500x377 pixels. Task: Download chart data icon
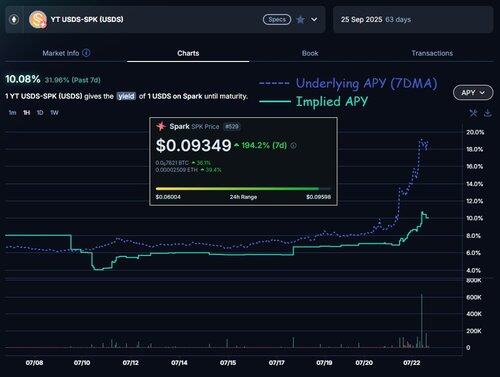coord(488,113)
